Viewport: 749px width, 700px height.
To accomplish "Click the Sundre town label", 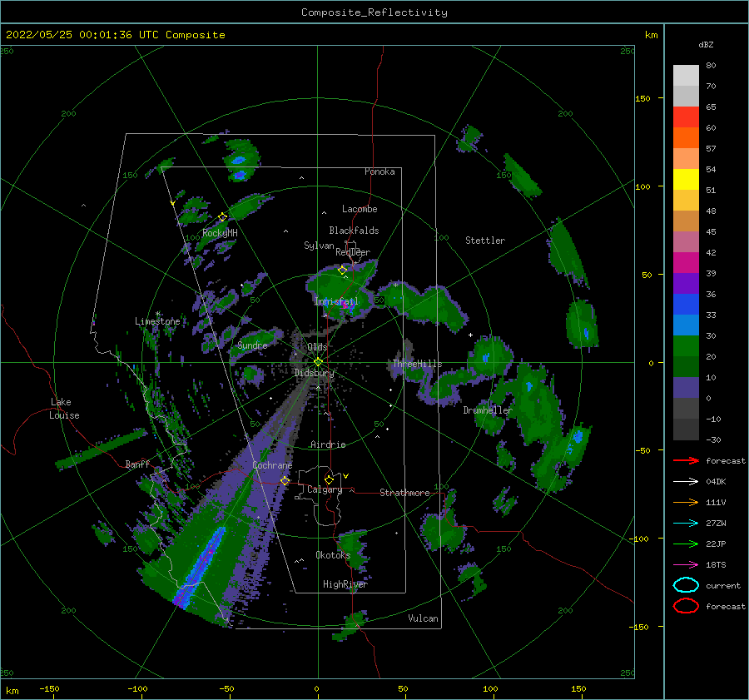I will click(252, 345).
